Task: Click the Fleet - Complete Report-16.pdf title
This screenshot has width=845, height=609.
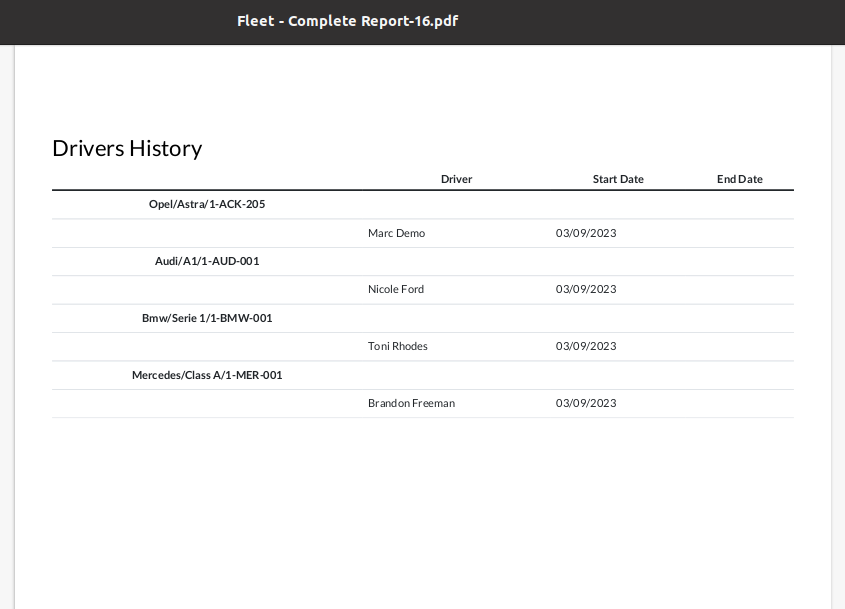Action: click(x=348, y=21)
